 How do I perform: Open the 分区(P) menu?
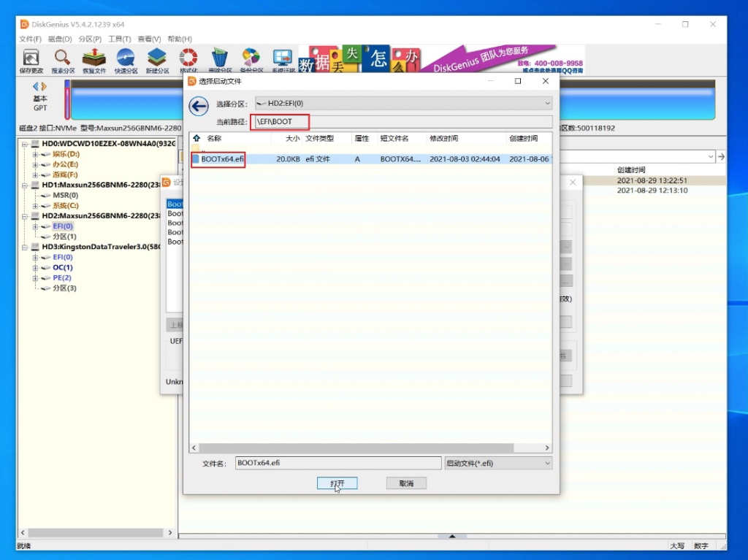(90, 39)
